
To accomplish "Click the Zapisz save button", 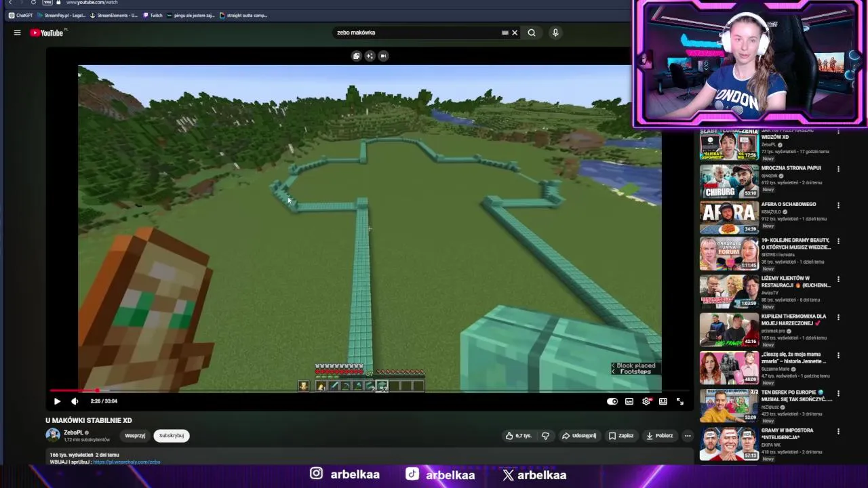I will pyautogui.click(x=621, y=436).
